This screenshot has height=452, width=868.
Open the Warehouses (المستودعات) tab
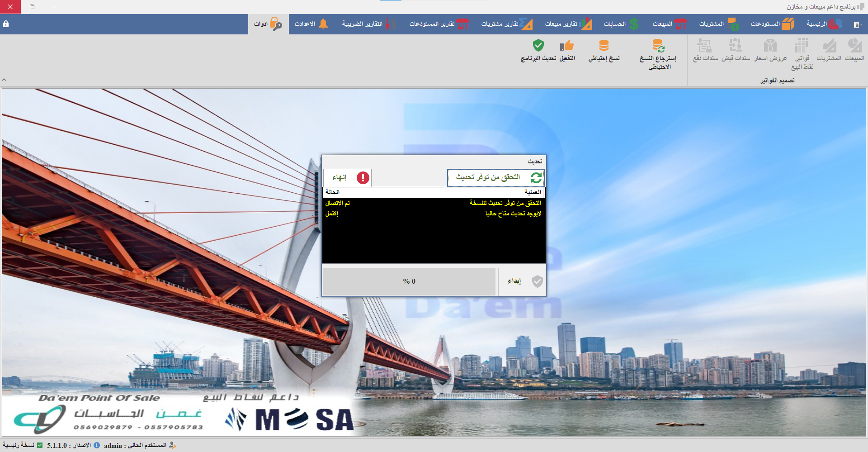(x=772, y=24)
